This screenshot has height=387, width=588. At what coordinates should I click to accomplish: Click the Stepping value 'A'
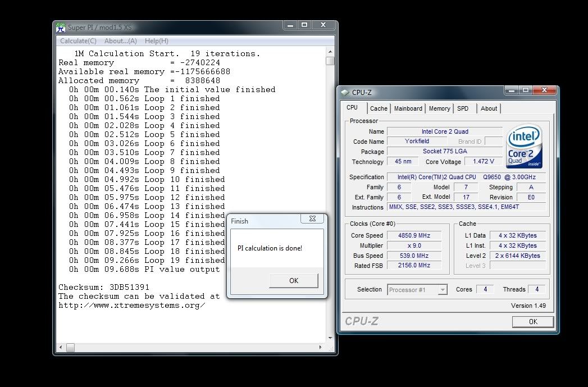(531, 187)
